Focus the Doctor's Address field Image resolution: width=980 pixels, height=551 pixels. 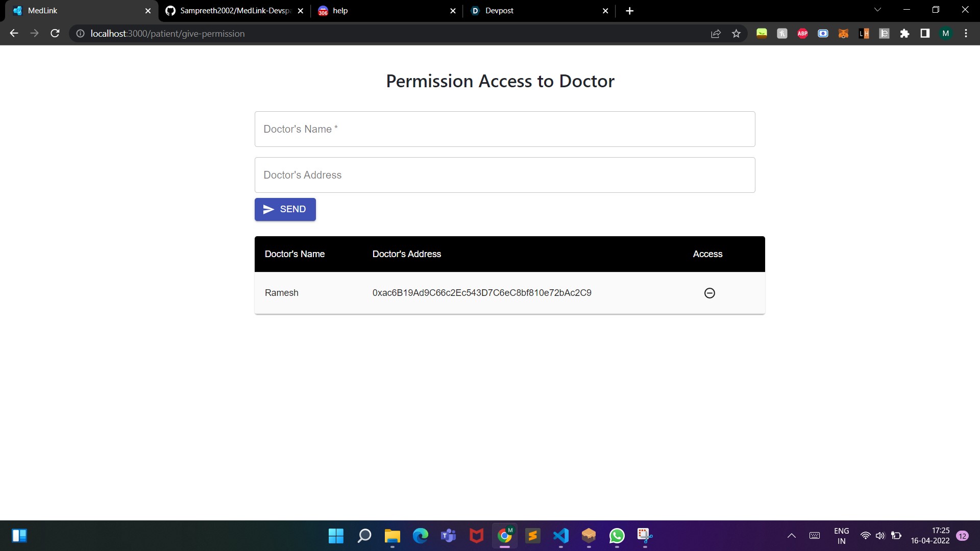504,175
